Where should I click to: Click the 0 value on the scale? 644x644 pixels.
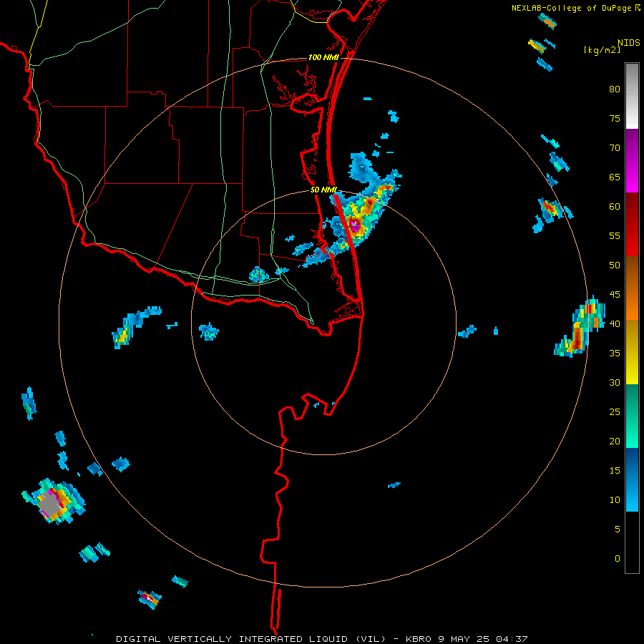click(618, 559)
